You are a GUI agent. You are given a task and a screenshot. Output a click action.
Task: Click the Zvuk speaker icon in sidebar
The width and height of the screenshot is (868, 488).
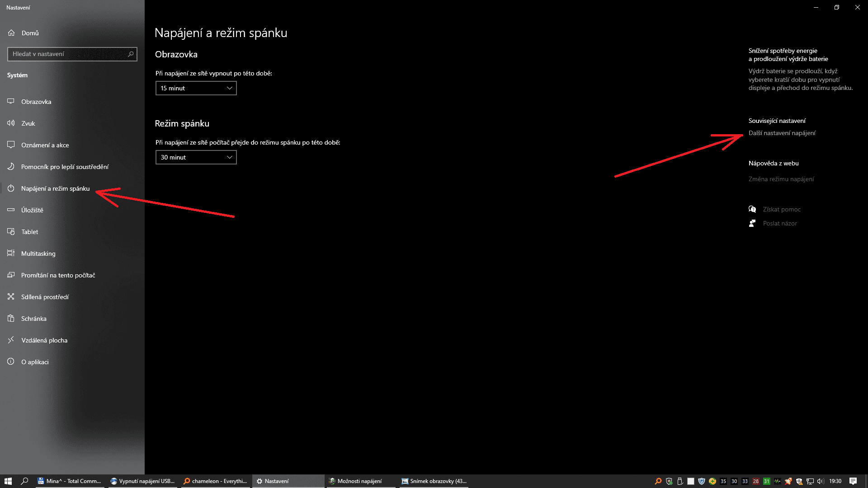point(11,123)
